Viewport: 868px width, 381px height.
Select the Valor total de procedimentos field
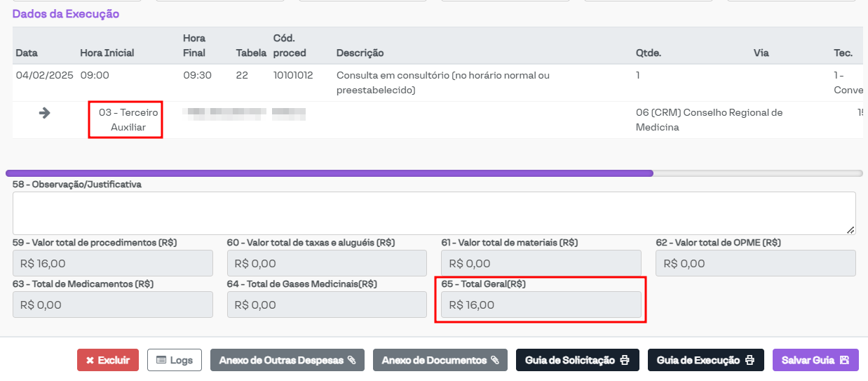[113, 263]
